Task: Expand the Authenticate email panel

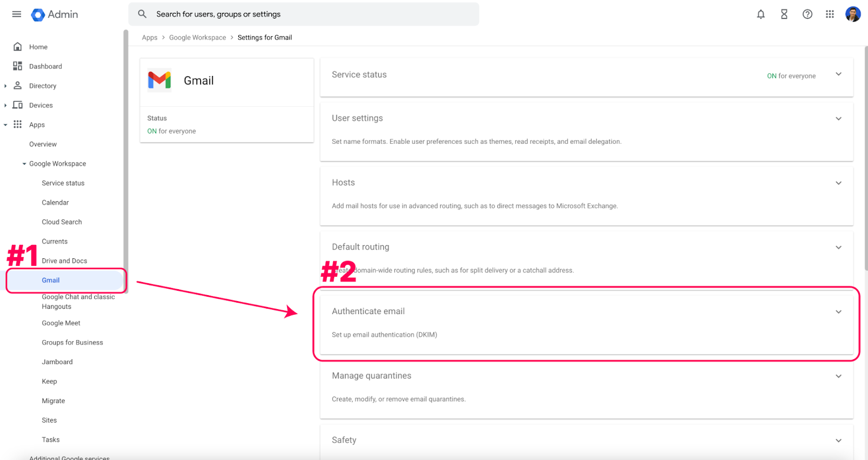Action: coord(838,311)
